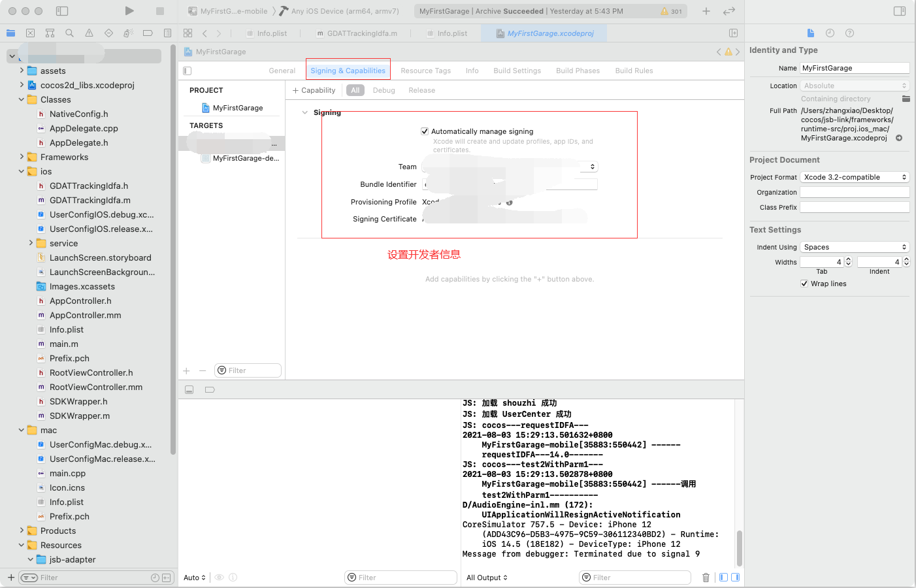Open the source control navigator
This screenshot has width=916, height=588.
pyautogui.click(x=30, y=33)
